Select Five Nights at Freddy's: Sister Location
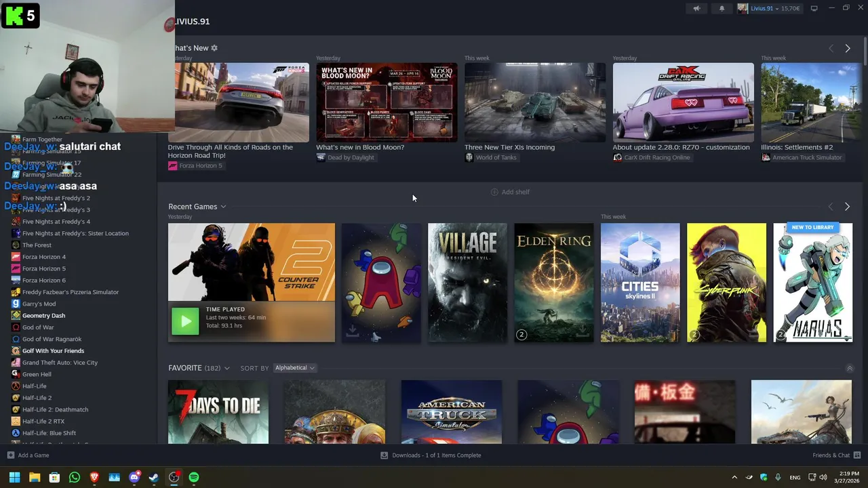Image resolution: width=868 pixels, height=488 pixels. coord(75,233)
